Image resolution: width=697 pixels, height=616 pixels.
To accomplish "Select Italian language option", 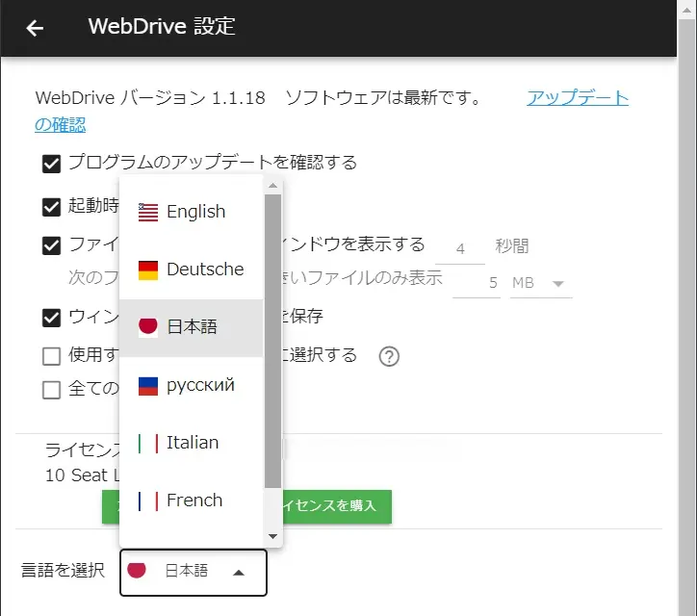I will click(192, 443).
